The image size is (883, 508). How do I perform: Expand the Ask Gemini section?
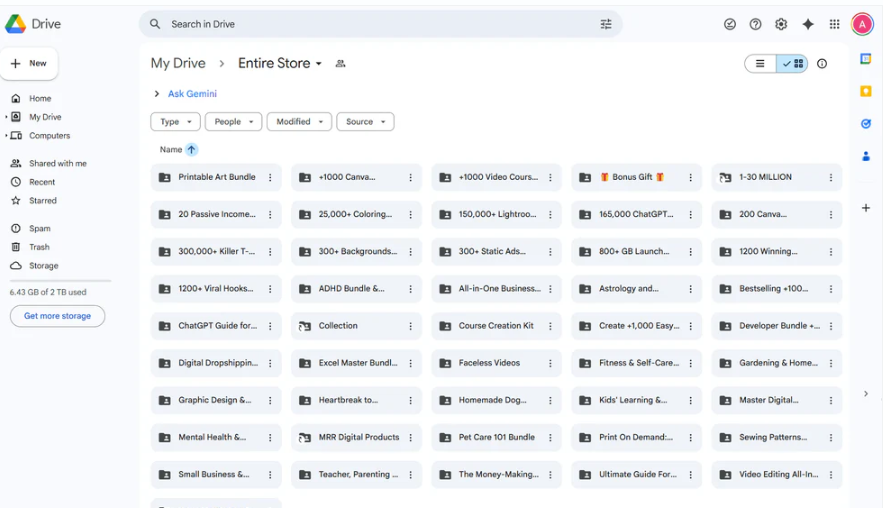157,94
